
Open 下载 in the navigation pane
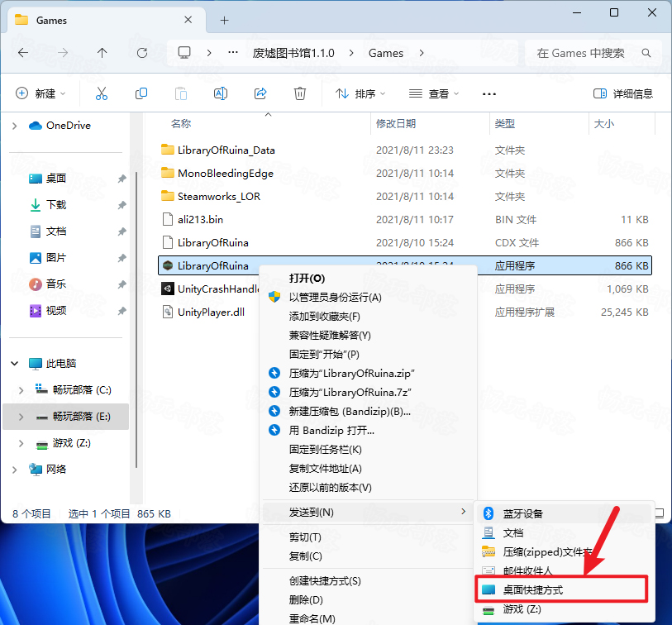click(x=56, y=205)
